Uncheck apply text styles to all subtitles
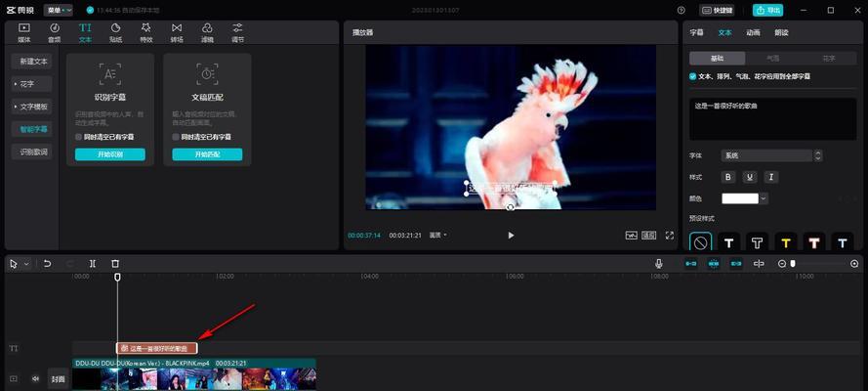868x391 pixels. 692,76
